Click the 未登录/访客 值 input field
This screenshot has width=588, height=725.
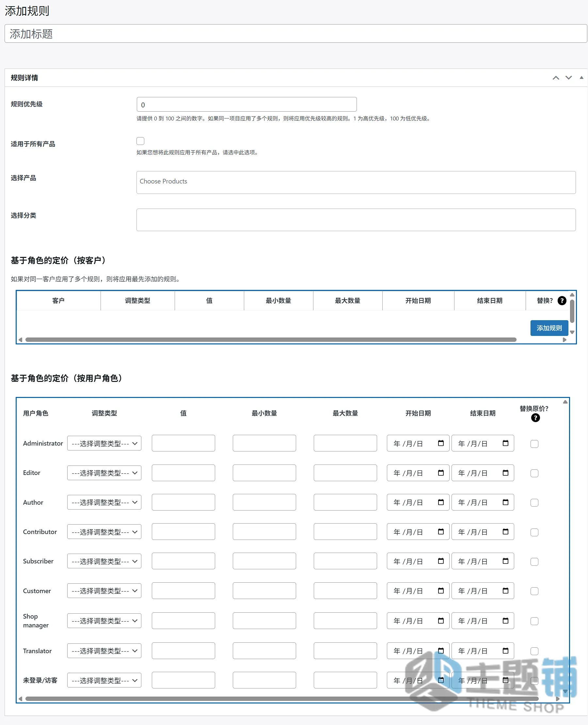[x=183, y=680]
